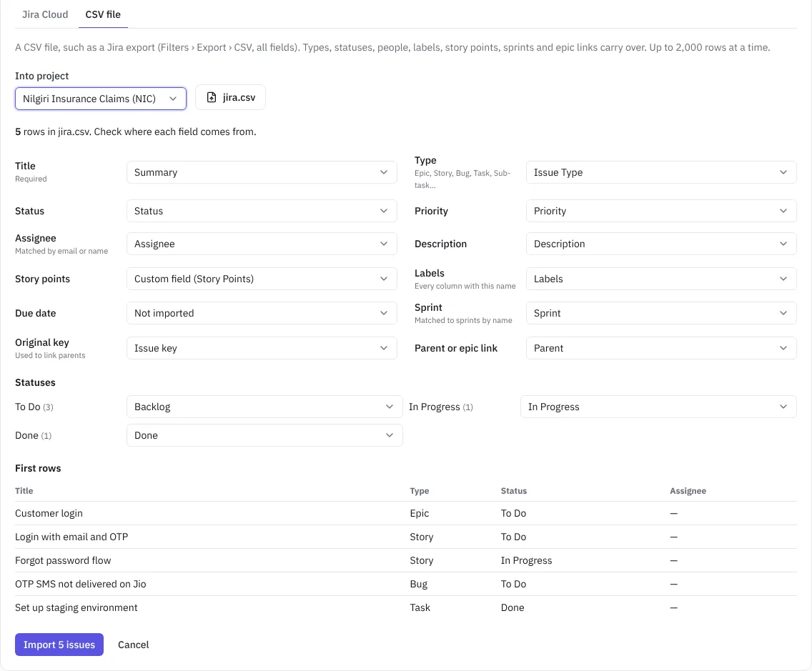
Task: Click the In Progress status cell in table
Action: point(526,560)
